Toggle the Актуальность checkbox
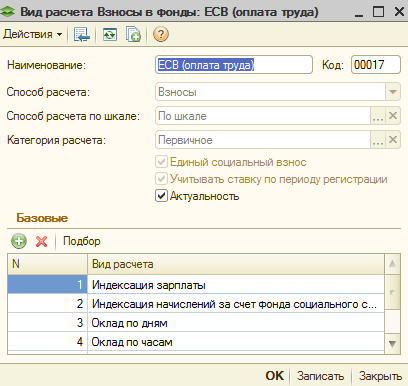The width and height of the screenshot is (408, 386). (161, 196)
